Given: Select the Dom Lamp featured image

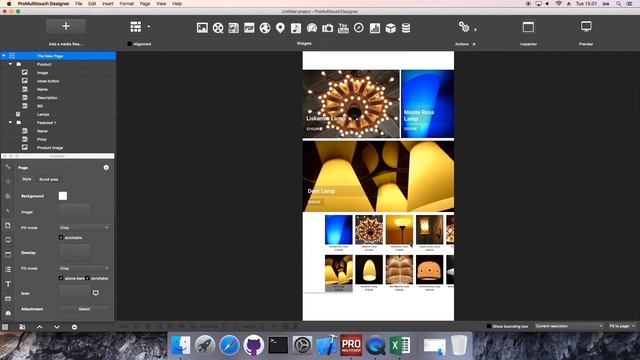Looking at the screenshot, I should click(378, 176).
